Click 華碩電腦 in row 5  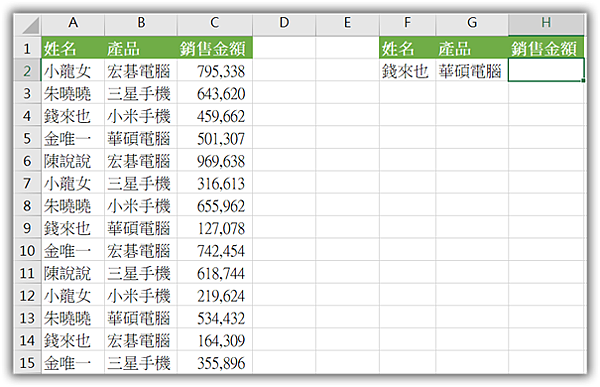click(x=139, y=139)
